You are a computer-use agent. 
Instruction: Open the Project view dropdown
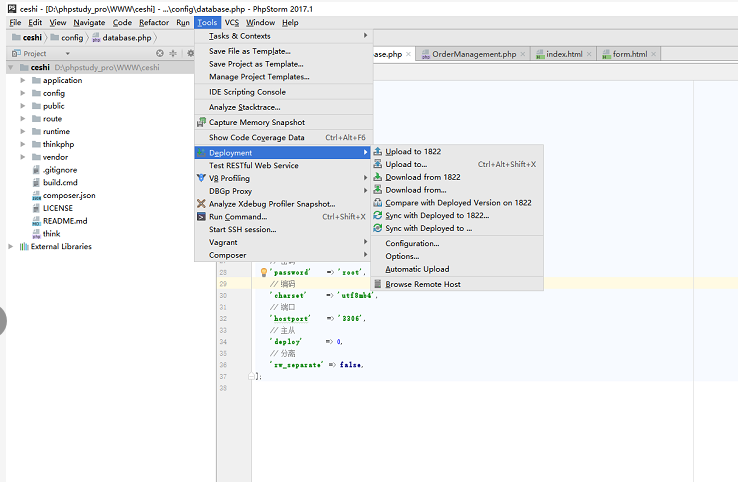pyautogui.click(x=68, y=53)
